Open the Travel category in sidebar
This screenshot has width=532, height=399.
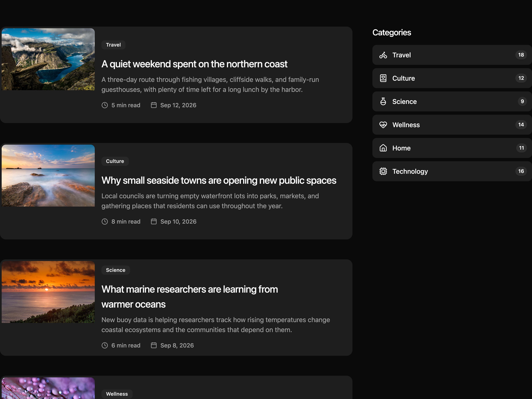pyautogui.click(x=452, y=55)
